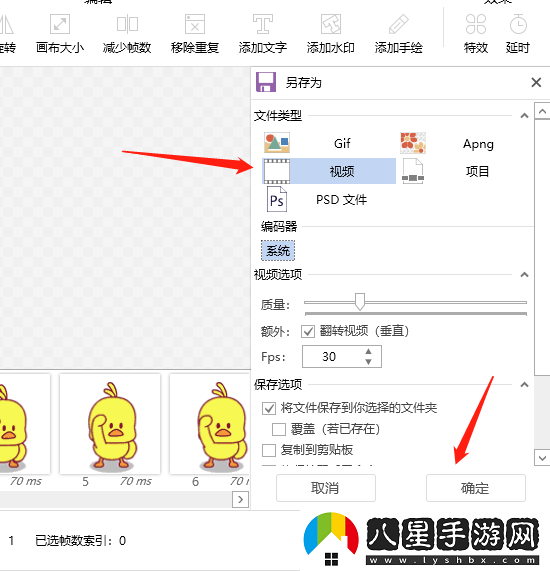
Task: Enable the 复制到剪贴板 checkbox
Action: click(x=269, y=450)
